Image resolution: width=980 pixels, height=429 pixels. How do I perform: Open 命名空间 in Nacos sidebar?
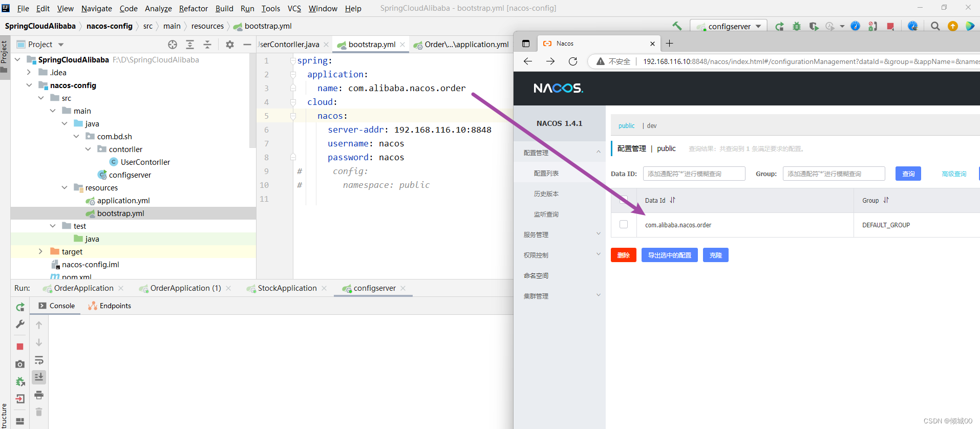click(536, 275)
